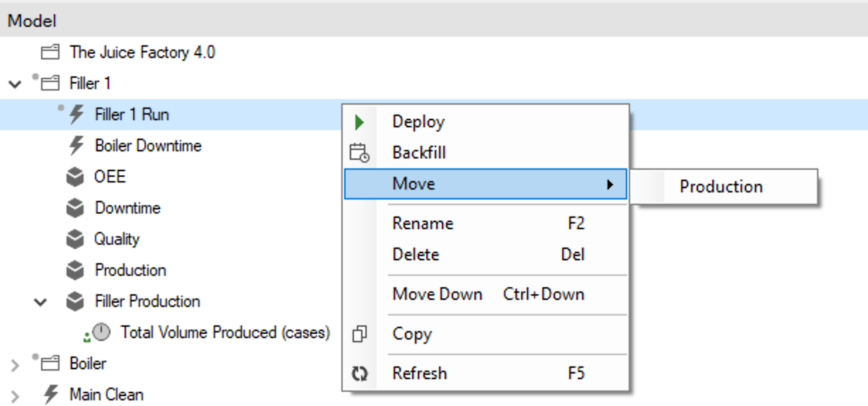Click the lightning icon beside Main Clean

coord(50,395)
